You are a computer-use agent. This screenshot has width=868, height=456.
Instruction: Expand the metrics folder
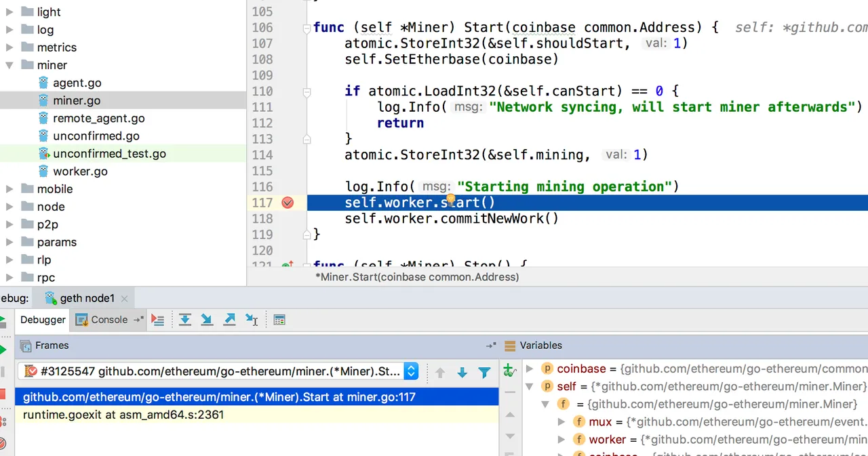tap(9, 47)
